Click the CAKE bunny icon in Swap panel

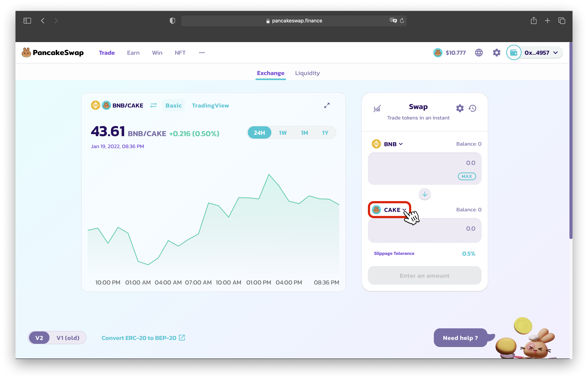[376, 210]
